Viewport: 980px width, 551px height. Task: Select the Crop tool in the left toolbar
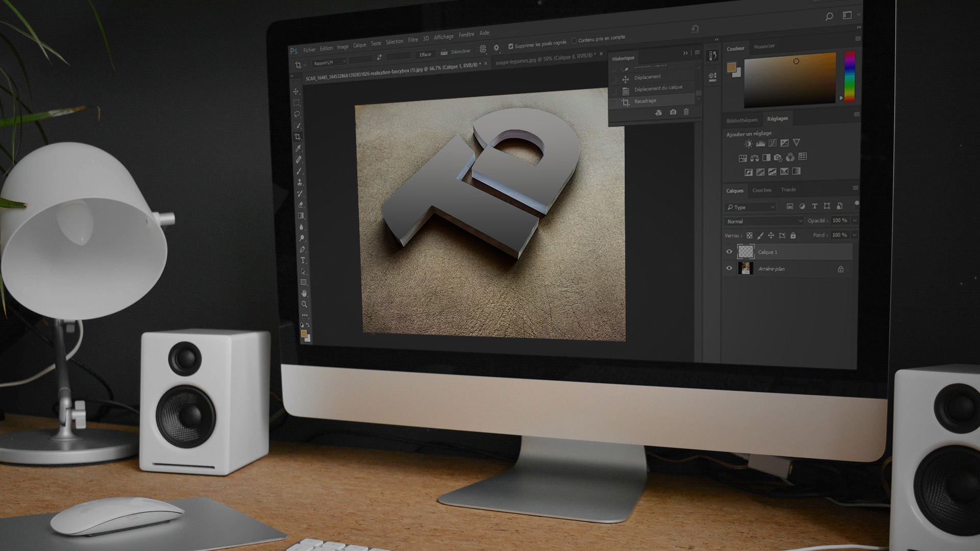298,137
